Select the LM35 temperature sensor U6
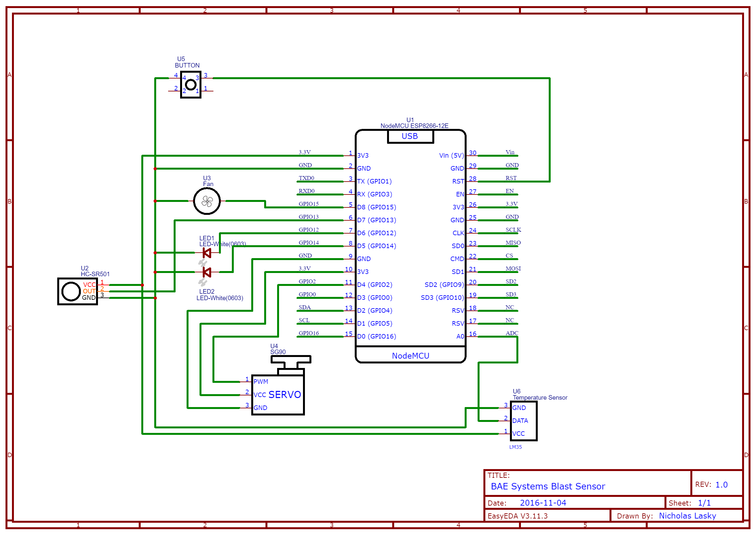 pyautogui.click(x=524, y=421)
